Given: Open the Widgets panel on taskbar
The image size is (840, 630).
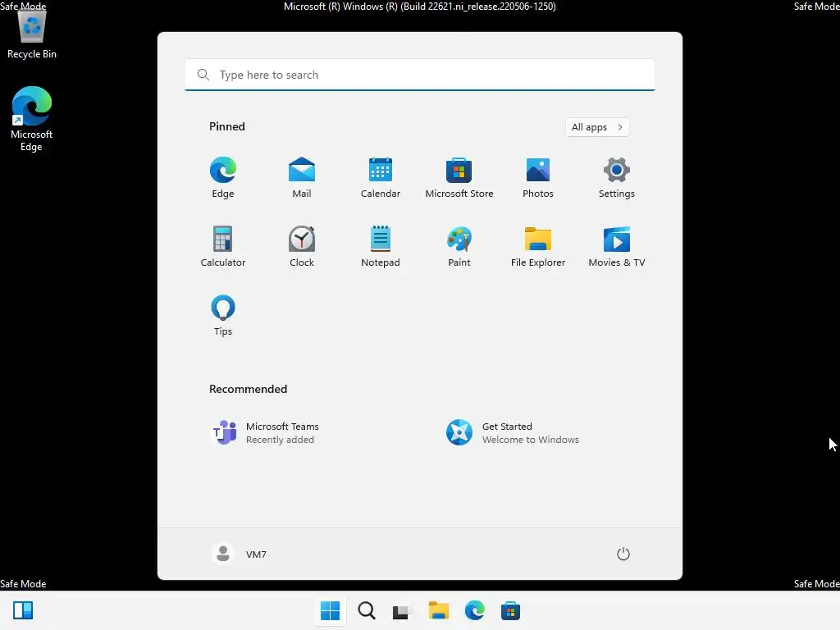Looking at the screenshot, I should [x=23, y=610].
